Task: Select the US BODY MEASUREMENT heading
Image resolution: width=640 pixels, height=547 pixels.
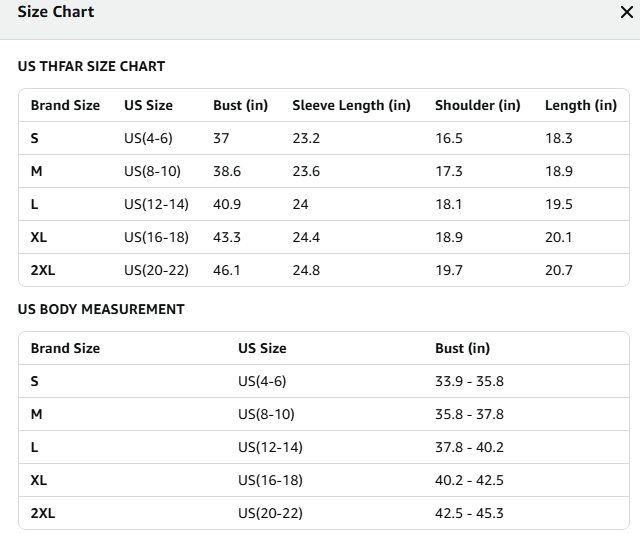Action: [101, 309]
